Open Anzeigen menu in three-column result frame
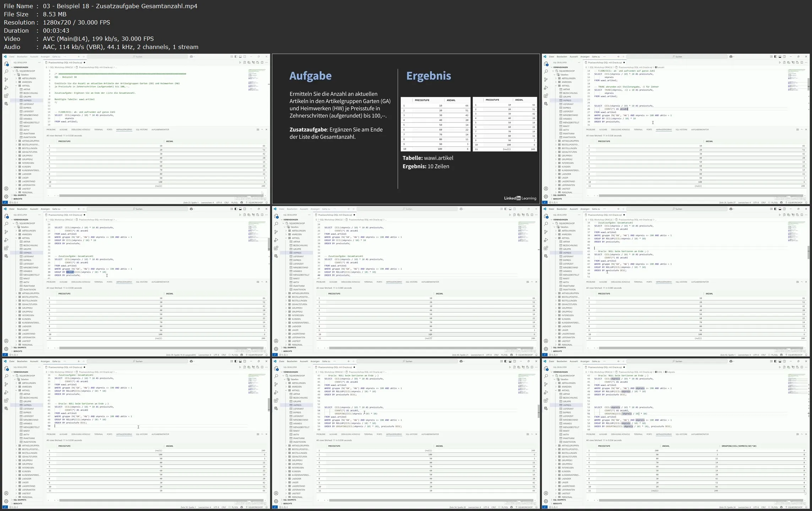 click(x=585, y=361)
